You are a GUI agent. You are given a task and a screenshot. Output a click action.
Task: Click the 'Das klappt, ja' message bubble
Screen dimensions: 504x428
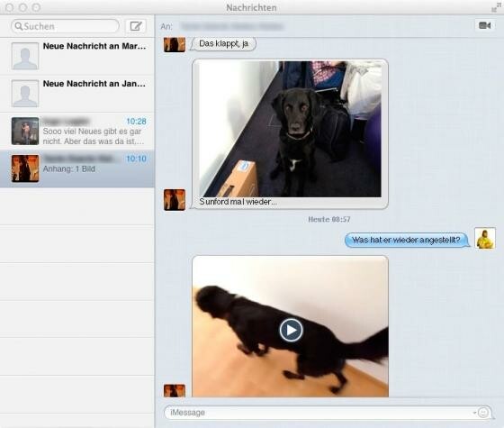224,43
